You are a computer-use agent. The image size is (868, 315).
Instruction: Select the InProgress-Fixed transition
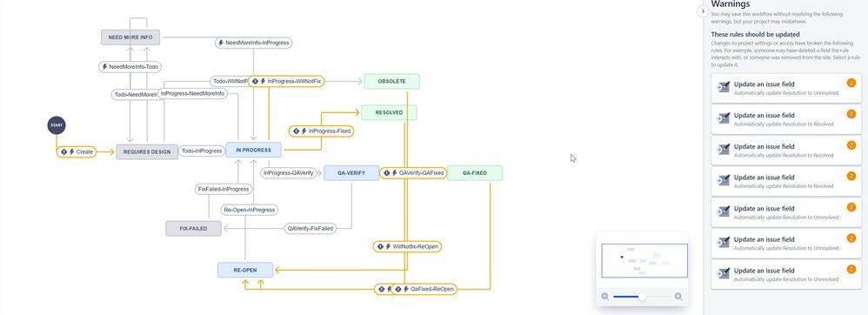[x=322, y=131]
